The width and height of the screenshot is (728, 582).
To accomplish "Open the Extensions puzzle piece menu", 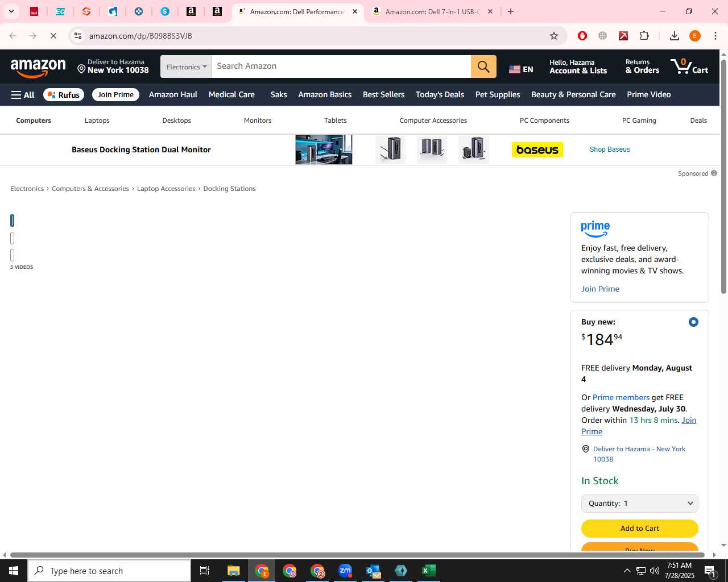I will point(644,36).
